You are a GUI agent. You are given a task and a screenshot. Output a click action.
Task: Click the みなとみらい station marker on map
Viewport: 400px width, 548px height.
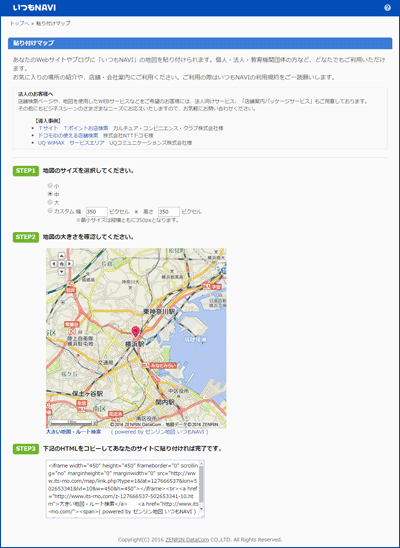[160, 365]
